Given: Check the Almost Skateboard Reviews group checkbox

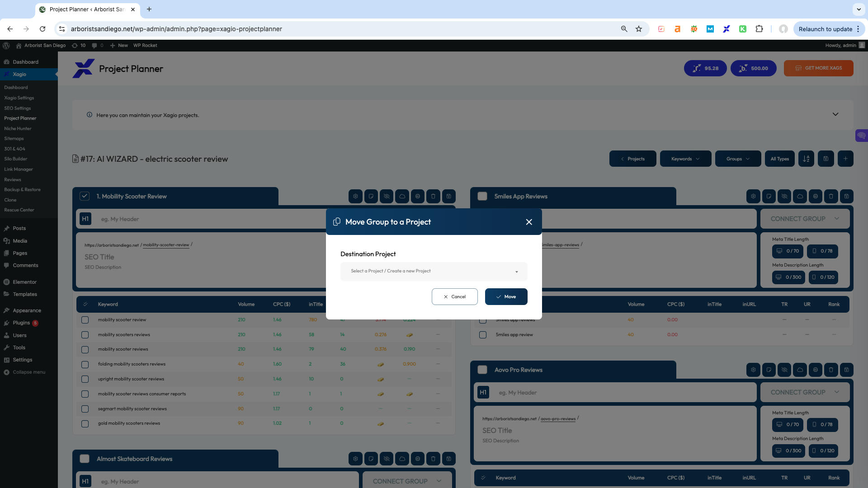Looking at the screenshot, I should (85, 459).
